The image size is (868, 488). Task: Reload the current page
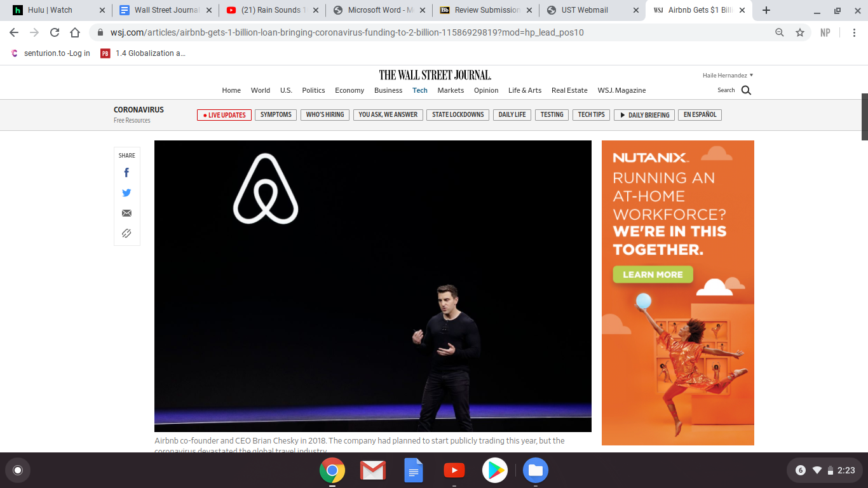coord(55,32)
